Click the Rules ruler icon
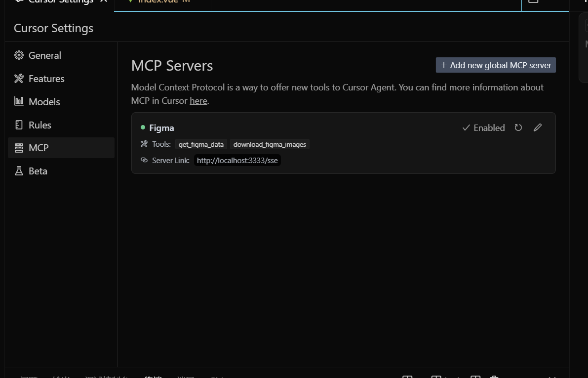Screen dimensions: 588x378 19,125
